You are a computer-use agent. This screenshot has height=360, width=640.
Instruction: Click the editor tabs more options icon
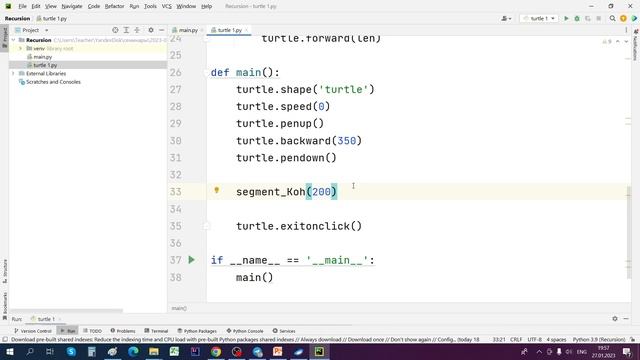coord(626,30)
